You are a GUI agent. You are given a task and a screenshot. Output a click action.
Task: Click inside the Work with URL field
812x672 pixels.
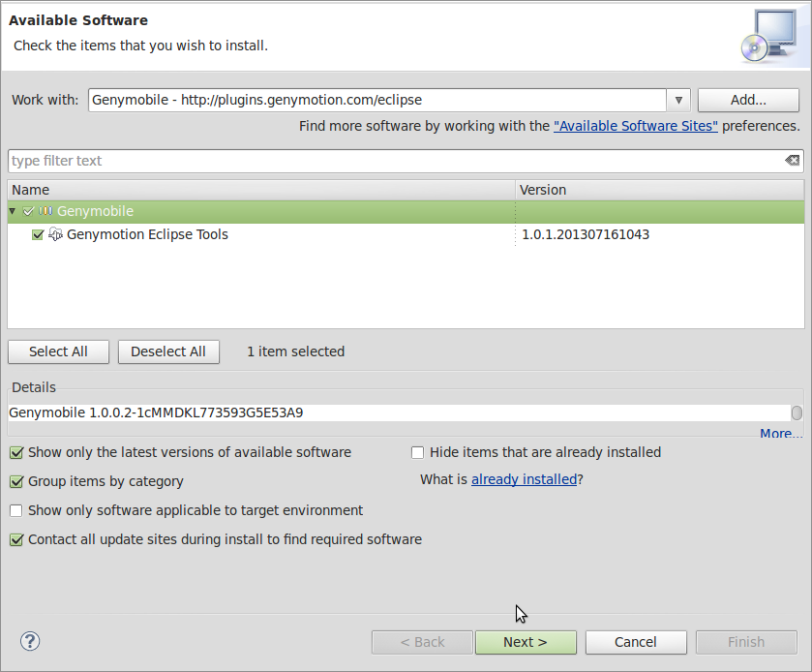(x=377, y=100)
